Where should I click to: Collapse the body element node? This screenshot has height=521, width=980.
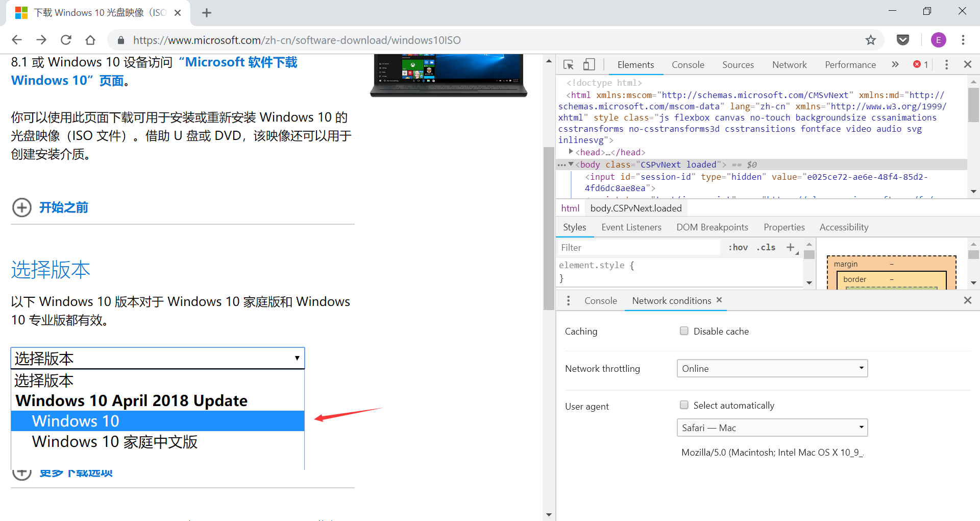click(571, 164)
